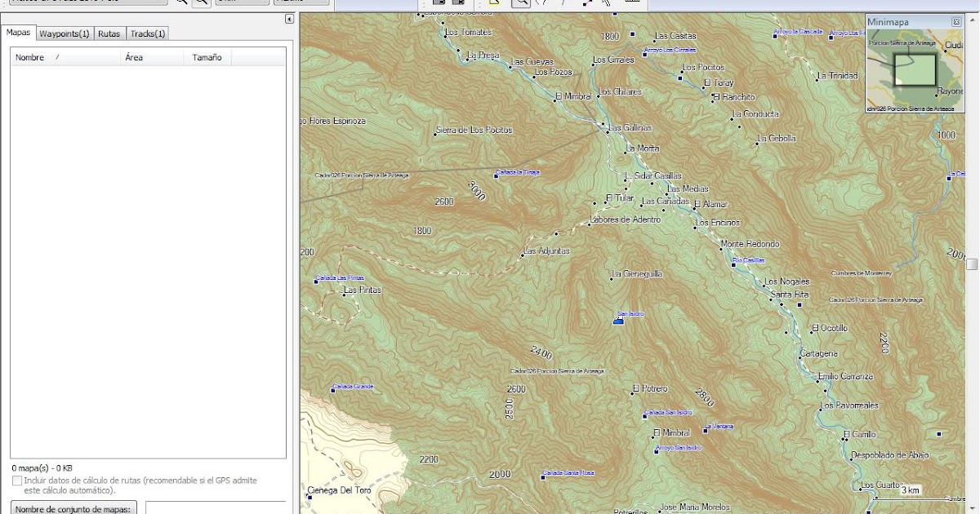Click the La Cebolla map label

(777, 139)
